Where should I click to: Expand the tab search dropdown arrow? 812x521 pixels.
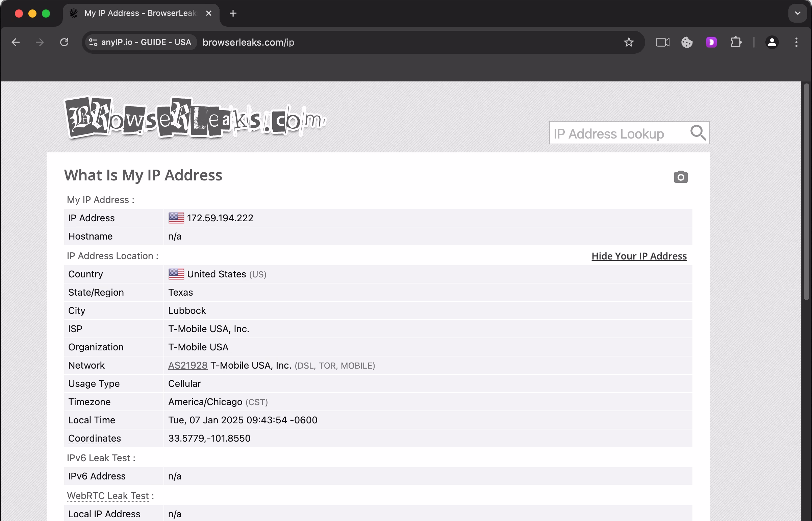(797, 13)
